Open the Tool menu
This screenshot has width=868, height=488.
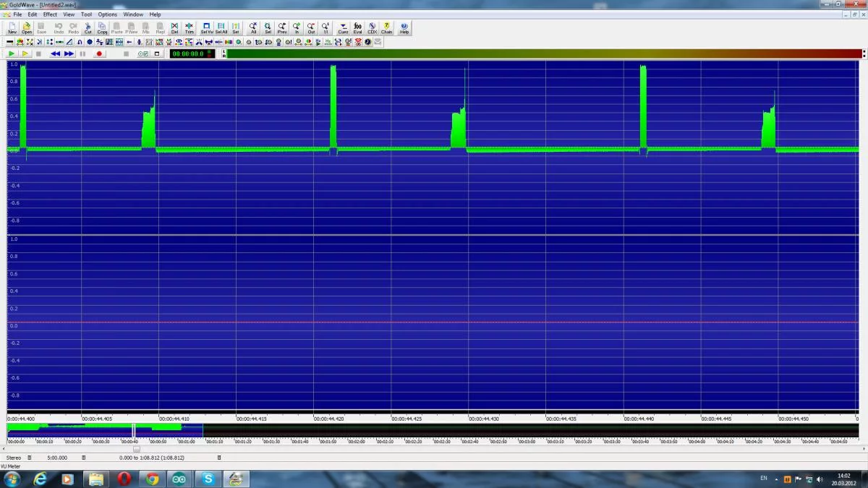tap(86, 14)
